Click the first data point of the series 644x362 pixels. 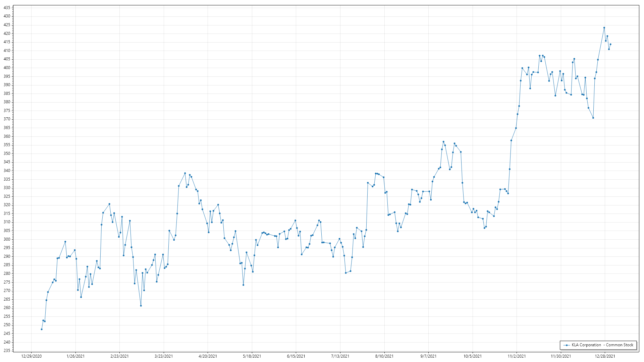coord(42,329)
